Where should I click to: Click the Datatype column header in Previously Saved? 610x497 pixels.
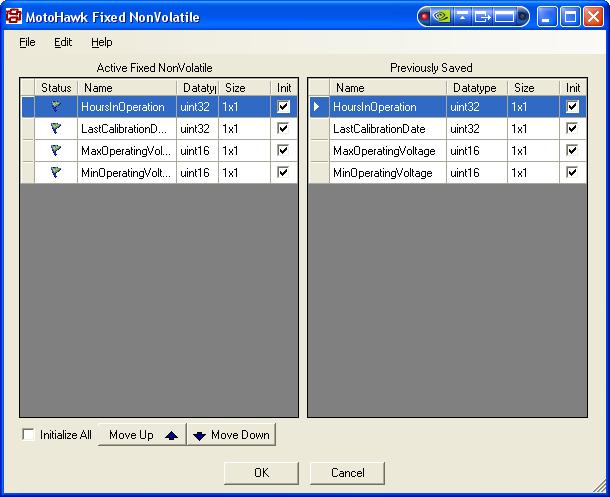point(477,88)
